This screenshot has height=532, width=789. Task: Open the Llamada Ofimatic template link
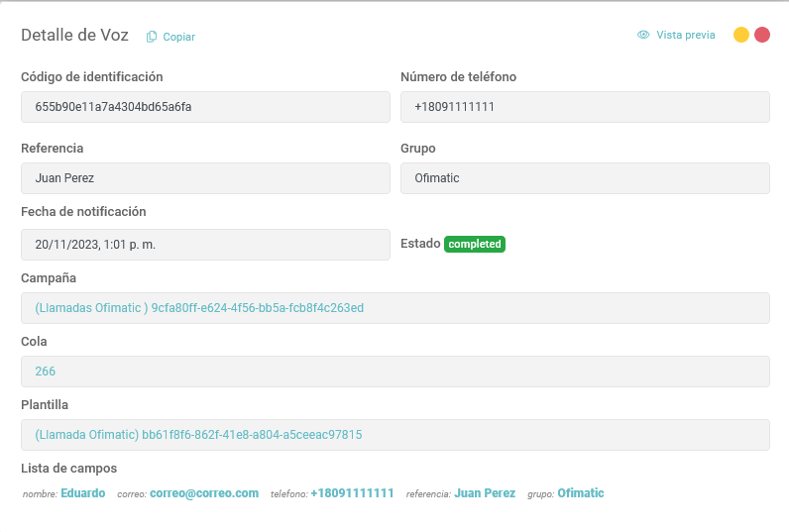pyautogui.click(x=198, y=435)
